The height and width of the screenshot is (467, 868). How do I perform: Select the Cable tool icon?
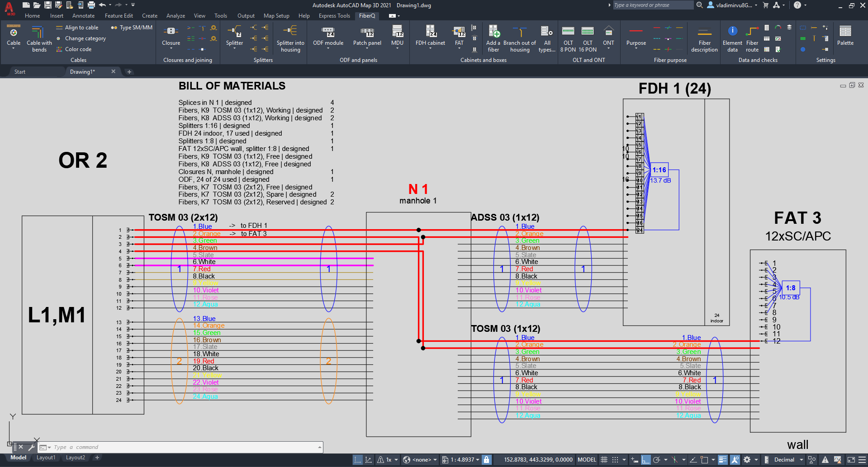pyautogui.click(x=14, y=32)
